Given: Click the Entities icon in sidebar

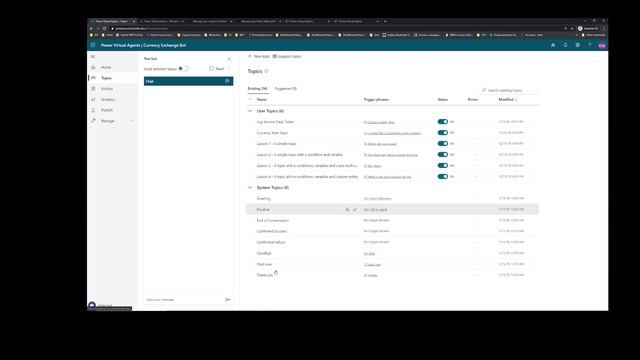Looking at the screenshot, I should 93,89.
